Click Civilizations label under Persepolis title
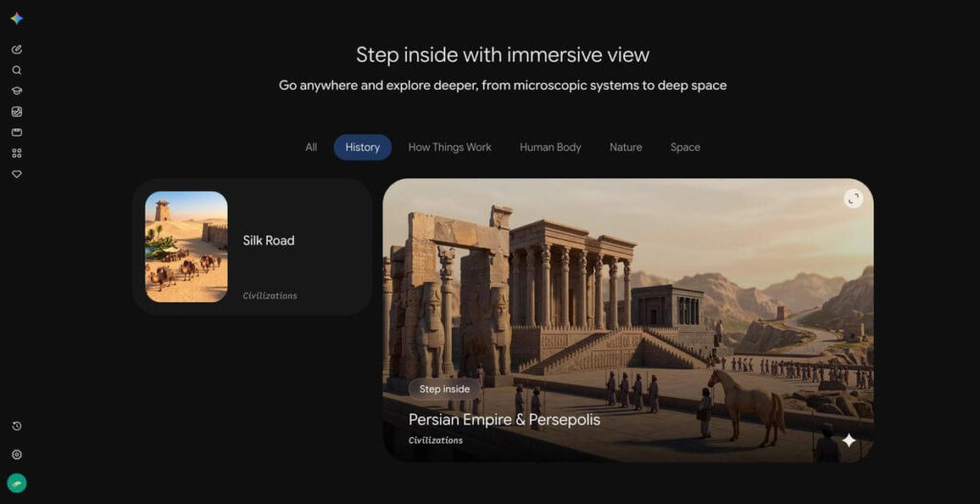 [435, 440]
